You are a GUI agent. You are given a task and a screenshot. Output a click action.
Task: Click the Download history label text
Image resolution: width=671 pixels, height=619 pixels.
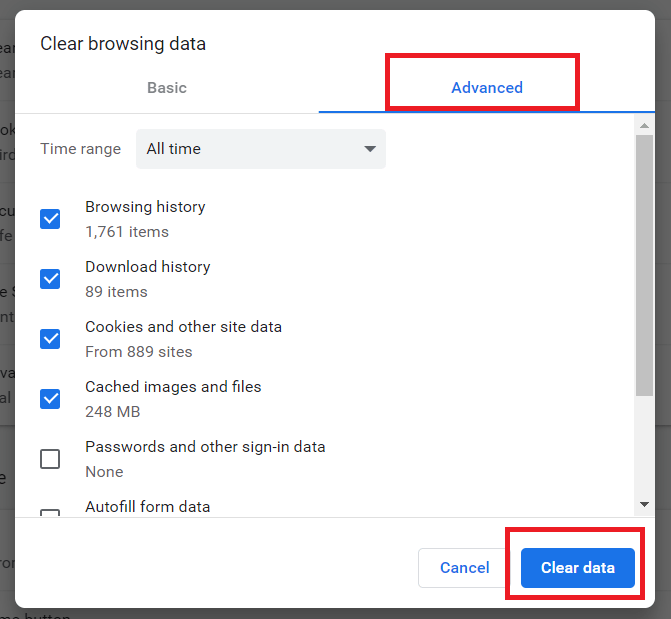[148, 267]
